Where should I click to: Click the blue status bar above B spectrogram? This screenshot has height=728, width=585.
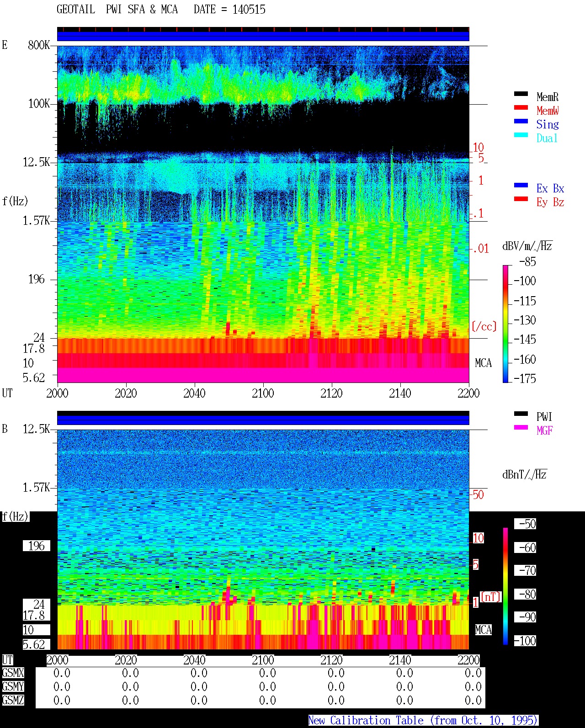[263, 420]
